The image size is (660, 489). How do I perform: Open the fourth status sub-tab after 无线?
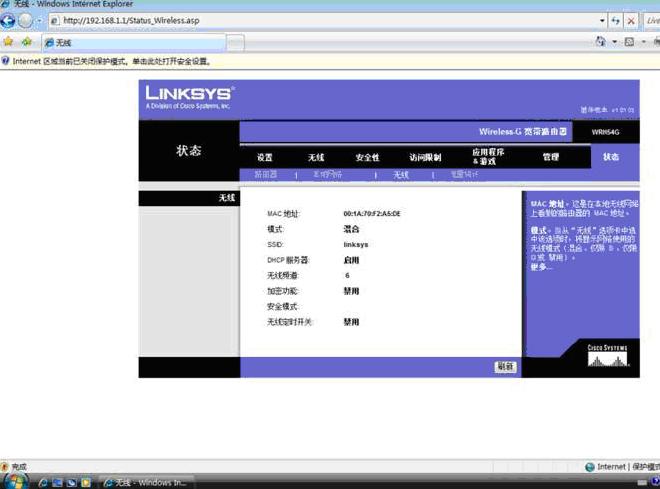[x=464, y=174]
